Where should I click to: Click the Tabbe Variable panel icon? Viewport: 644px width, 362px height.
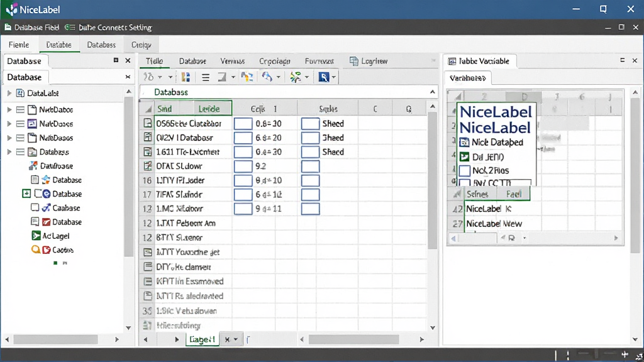pos(452,61)
